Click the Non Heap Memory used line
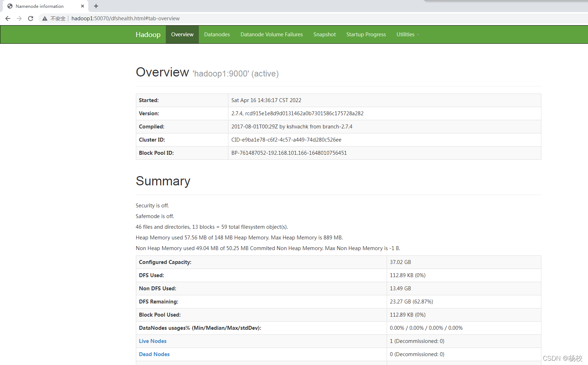The image size is (588, 365). (x=268, y=248)
